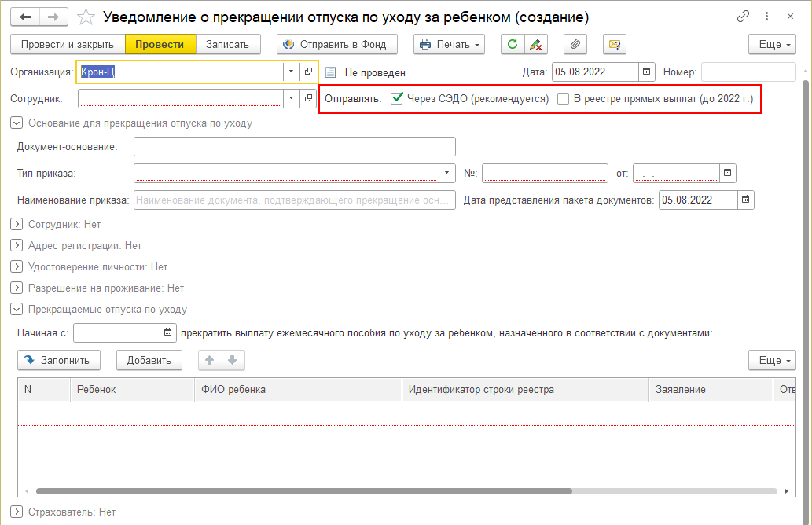
Task: Copy document link with chain icon
Action: (743, 17)
